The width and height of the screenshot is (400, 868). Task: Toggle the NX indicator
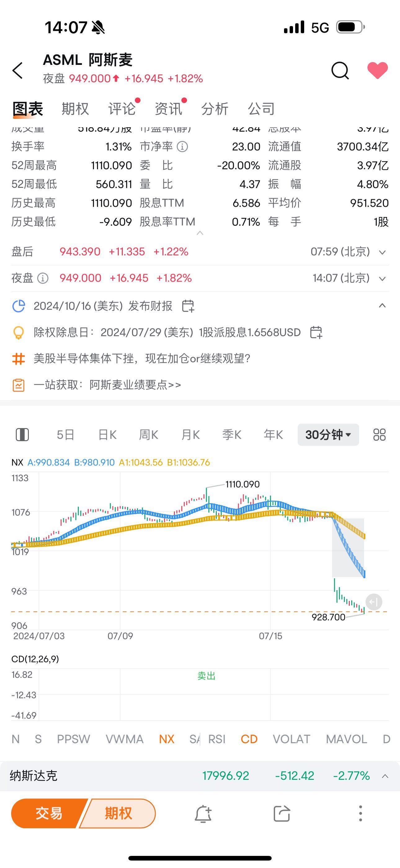pyautogui.click(x=167, y=739)
